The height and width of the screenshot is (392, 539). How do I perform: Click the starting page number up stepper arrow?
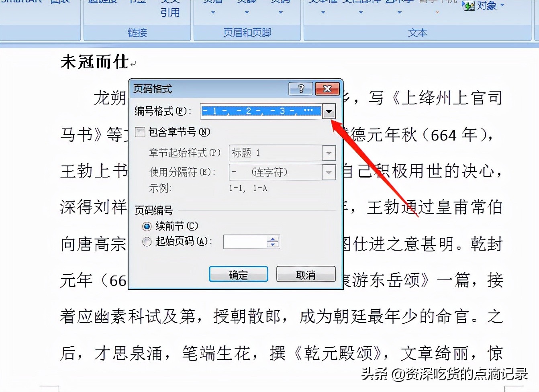point(273,239)
